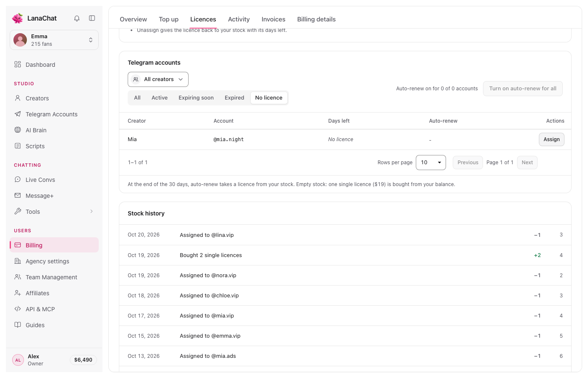Filter licences by Active
588x378 pixels.
(x=160, y=98)
